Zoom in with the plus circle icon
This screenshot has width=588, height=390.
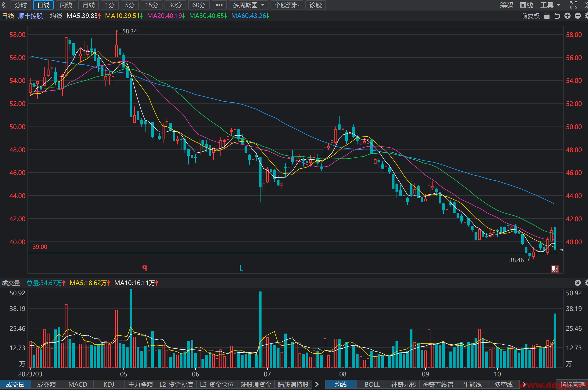pyautogui.click(x=567, y=16)
